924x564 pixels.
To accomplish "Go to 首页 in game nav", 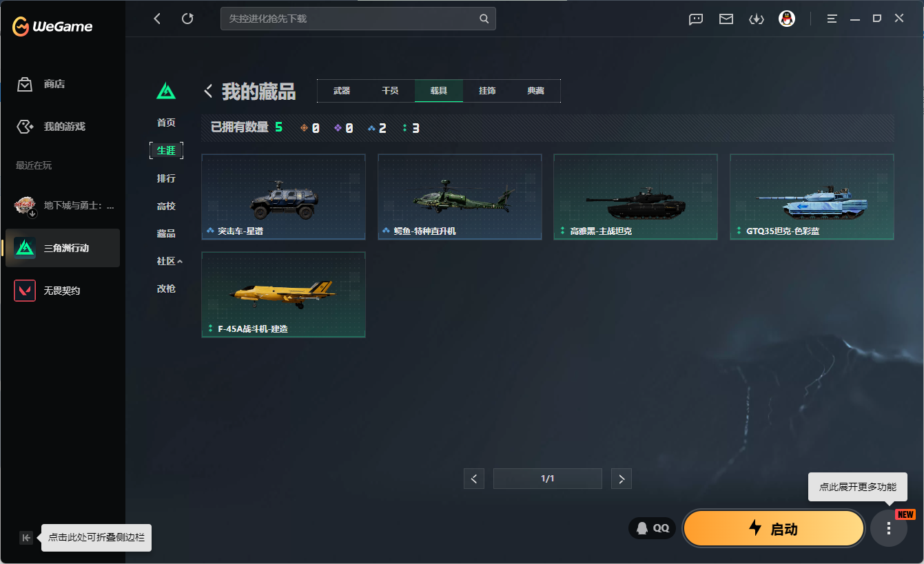I will pyautogui.click(x=166, y=123).
